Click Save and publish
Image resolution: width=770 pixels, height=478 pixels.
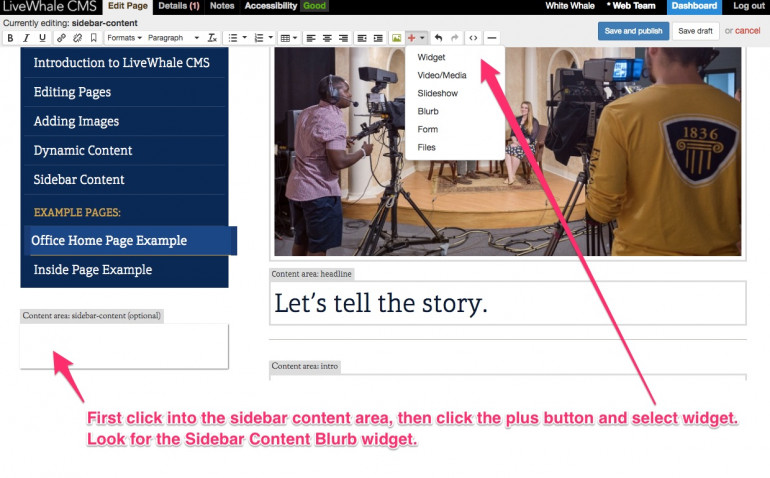click(x=633, y=31)
